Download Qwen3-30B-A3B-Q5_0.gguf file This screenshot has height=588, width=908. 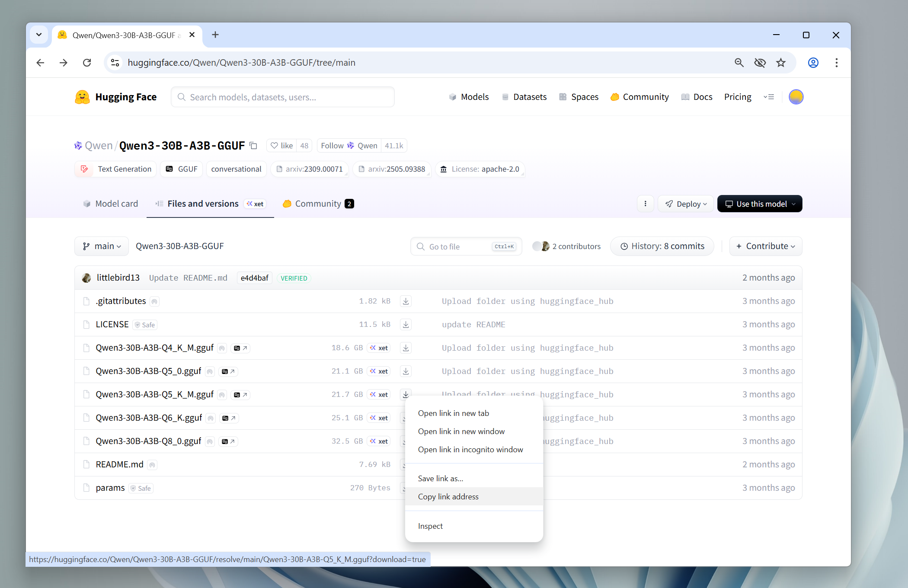(406, 371)
